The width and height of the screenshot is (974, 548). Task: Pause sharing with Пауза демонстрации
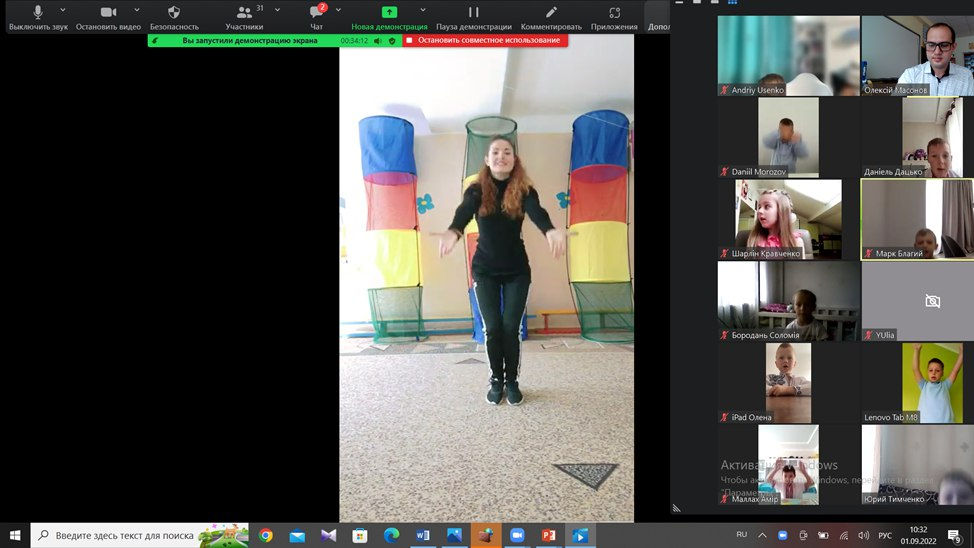pyautogui.click(x=474, y=17)
